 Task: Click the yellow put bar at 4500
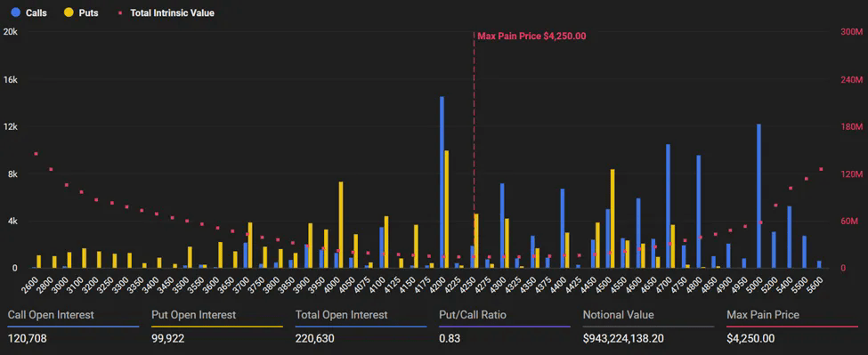pyautogui.click(x=612, y=218)
